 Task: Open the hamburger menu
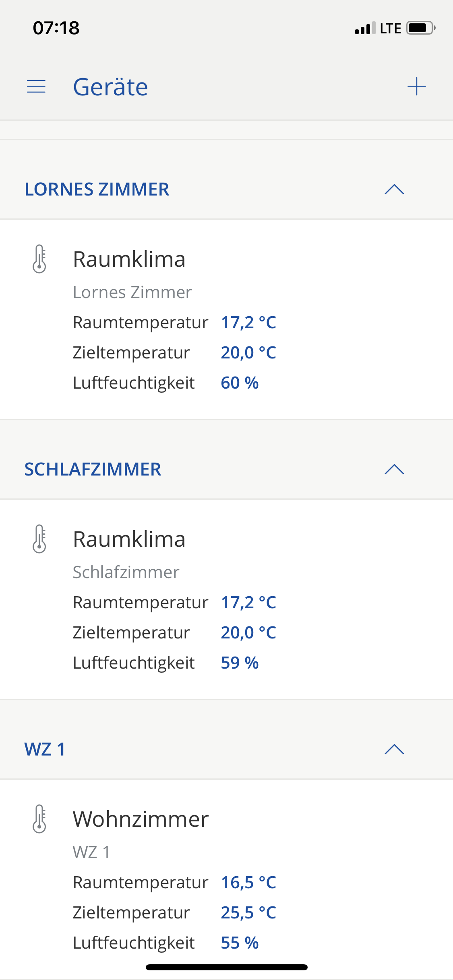click(36, 86)
